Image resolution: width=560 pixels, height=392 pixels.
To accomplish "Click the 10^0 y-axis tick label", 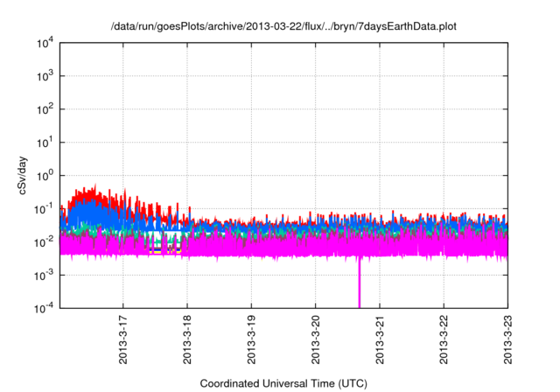I will (x=45, y=176).
